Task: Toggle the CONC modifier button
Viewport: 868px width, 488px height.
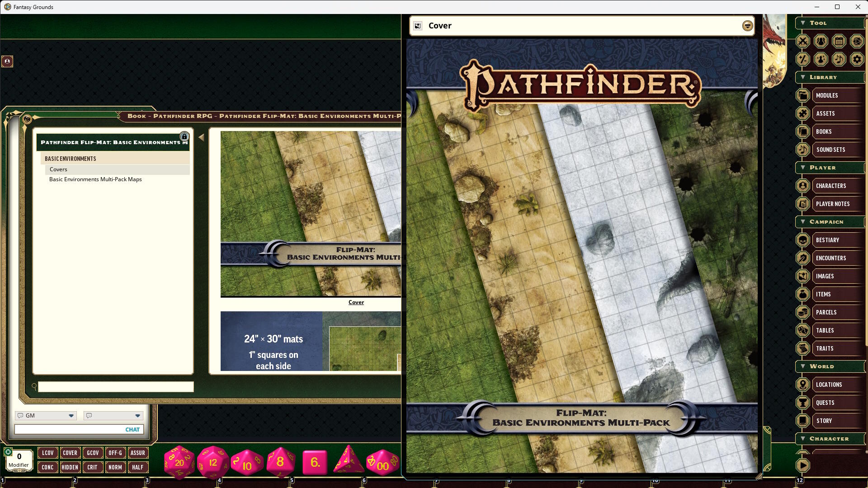Action: pos(47,467)
